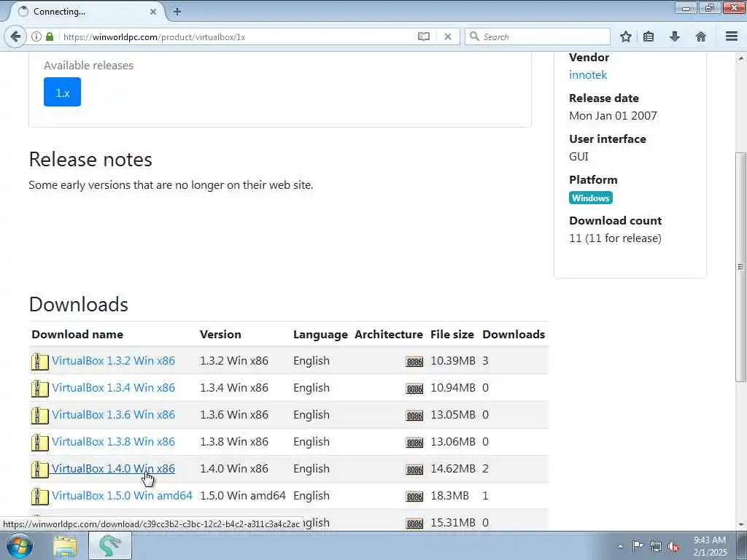Close the Connecting tab
Viewport: 747px width, 560px height.
[x=153, y=12]
